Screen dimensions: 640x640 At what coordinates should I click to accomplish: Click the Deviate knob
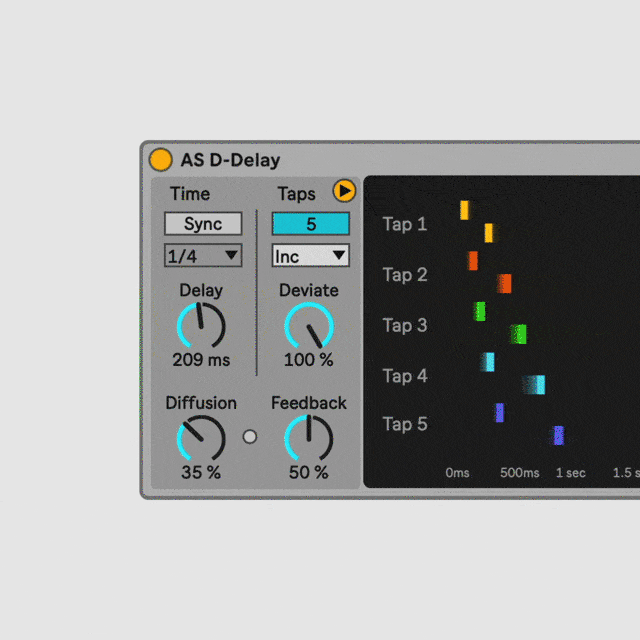point(309,326)
